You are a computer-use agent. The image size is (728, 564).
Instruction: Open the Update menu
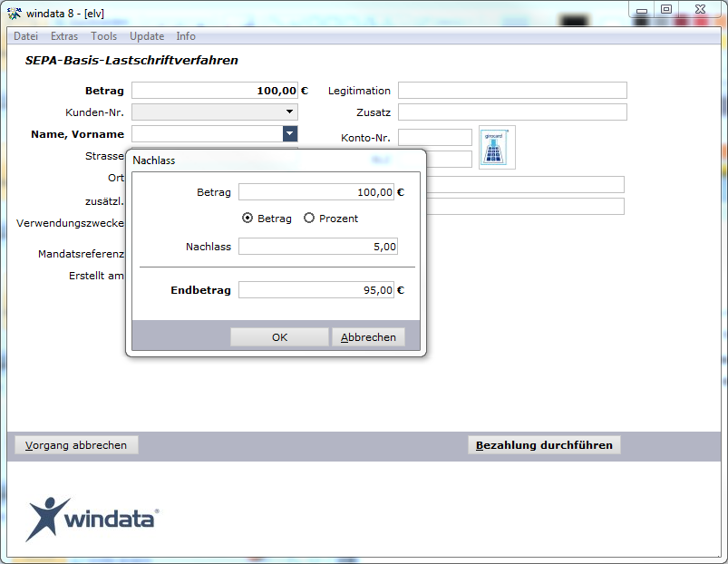coord(147,36)
